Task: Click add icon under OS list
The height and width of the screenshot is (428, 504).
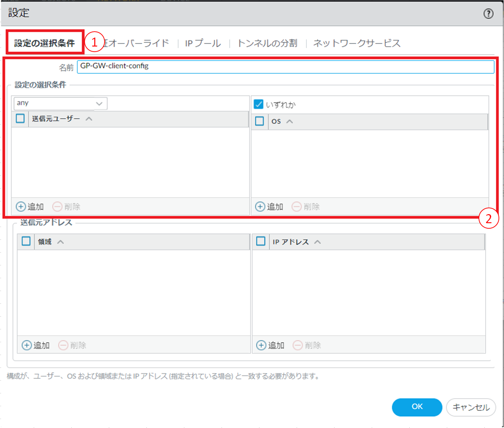Action: click(260, 207)
